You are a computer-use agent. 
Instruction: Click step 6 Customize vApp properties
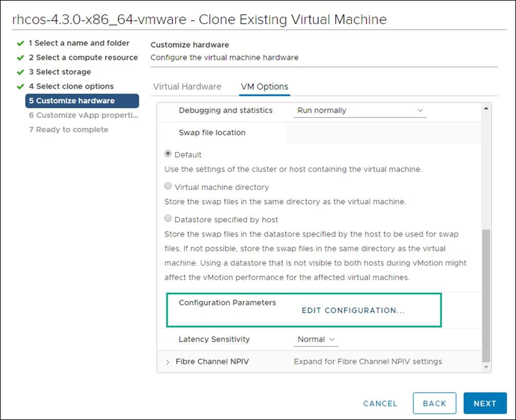point(84,116)
